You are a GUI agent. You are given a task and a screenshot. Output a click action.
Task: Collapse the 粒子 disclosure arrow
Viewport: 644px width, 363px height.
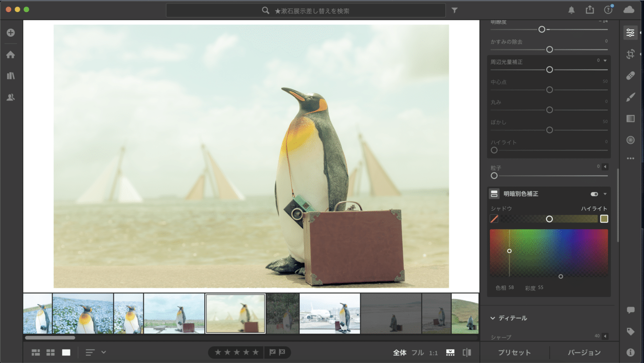point(605,167)
